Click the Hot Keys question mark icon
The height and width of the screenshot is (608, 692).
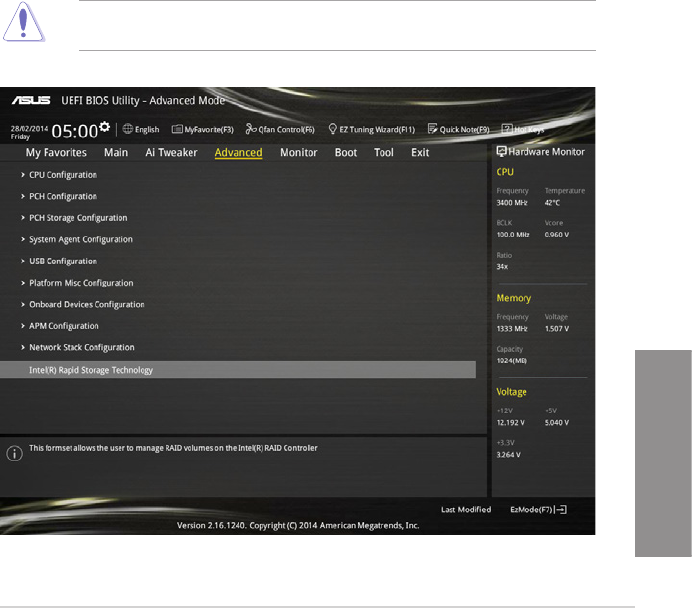pyautogui.click(x=507, y=129)
